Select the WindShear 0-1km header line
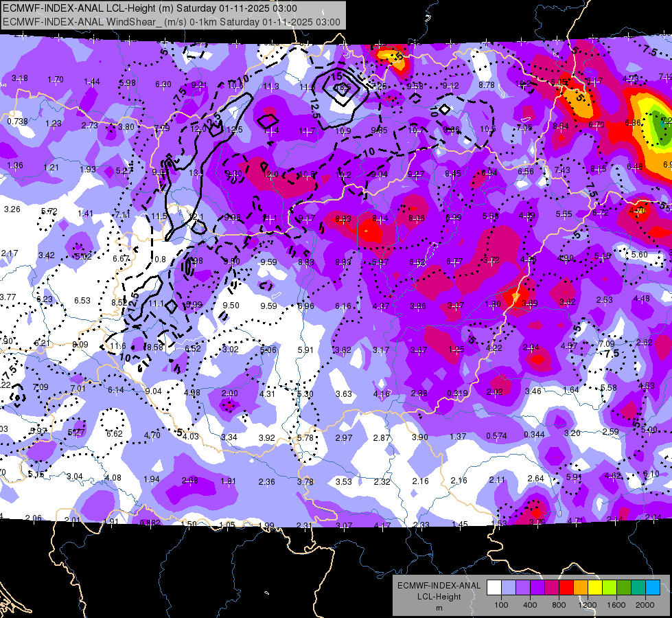Viewport: 672px width, 618px height. (172, 22)
